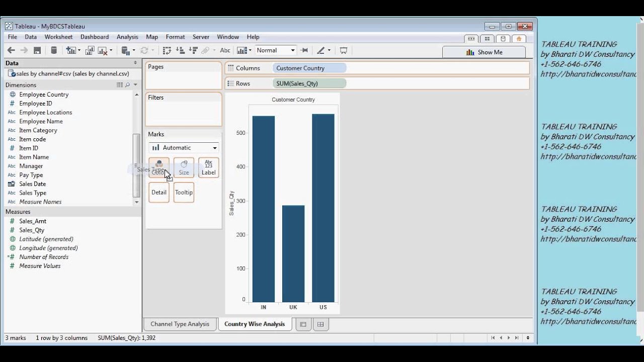Screen dimensions: 644x362
Task: Click the Presentation Mode screen icon
Action: tap(344, 50)
